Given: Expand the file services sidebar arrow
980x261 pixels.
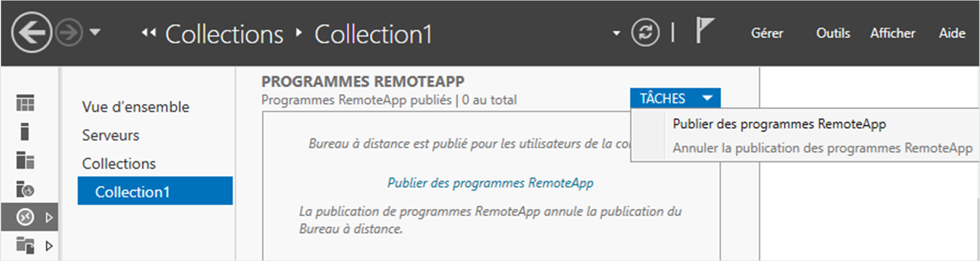Looking at the screenshot, I should point(49,246).
